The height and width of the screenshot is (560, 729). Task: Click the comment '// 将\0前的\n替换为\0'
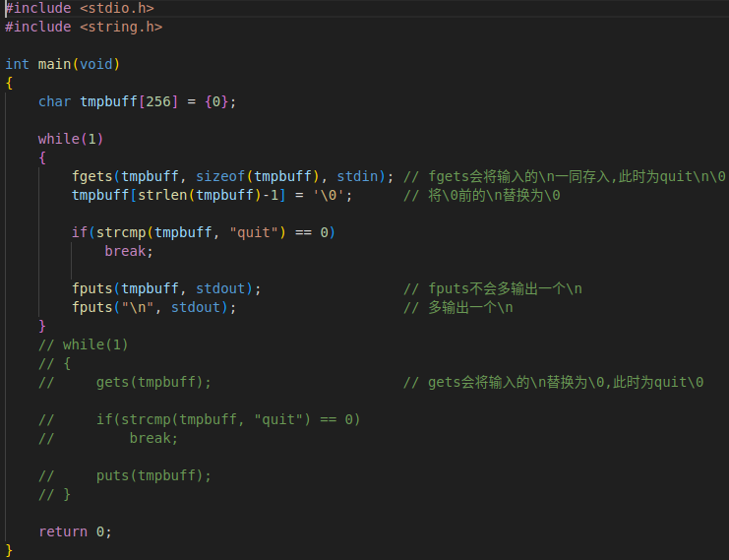point(482,195)
